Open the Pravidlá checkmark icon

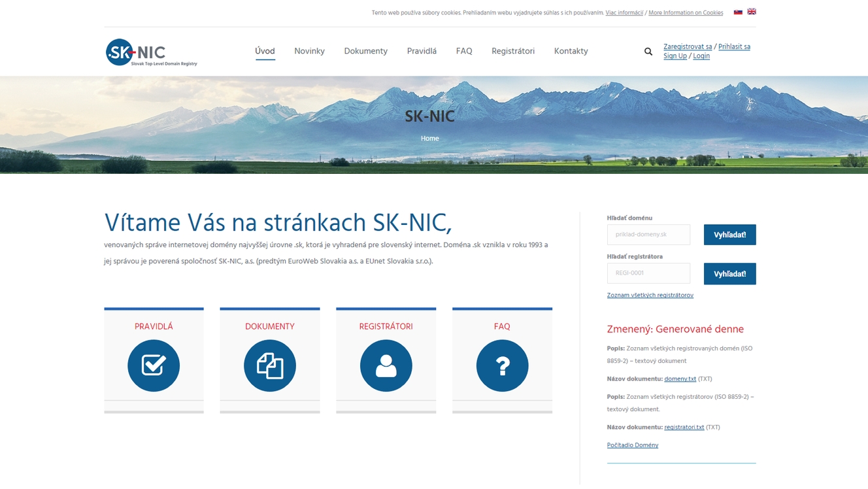pyautogui.click(x=154, y=365)
